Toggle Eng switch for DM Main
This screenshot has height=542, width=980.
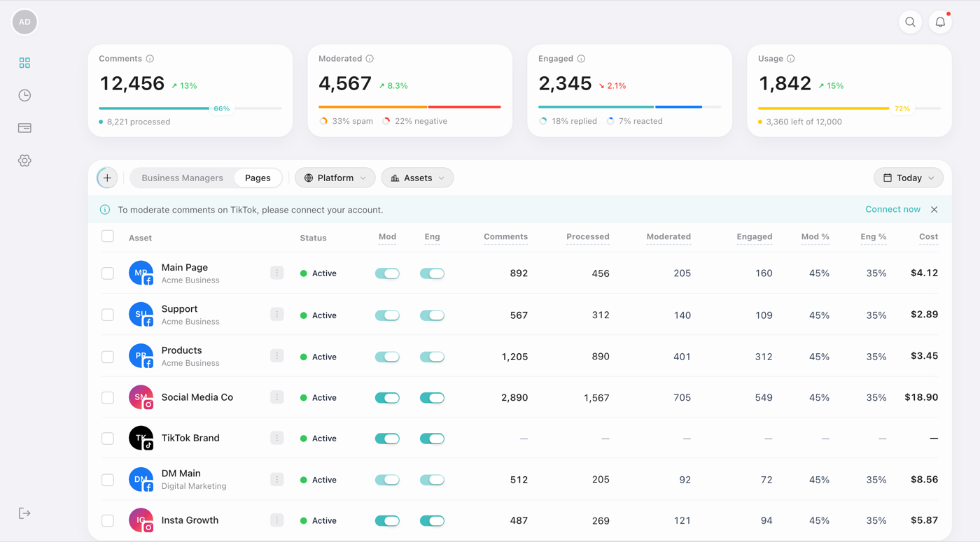(432, 480)
